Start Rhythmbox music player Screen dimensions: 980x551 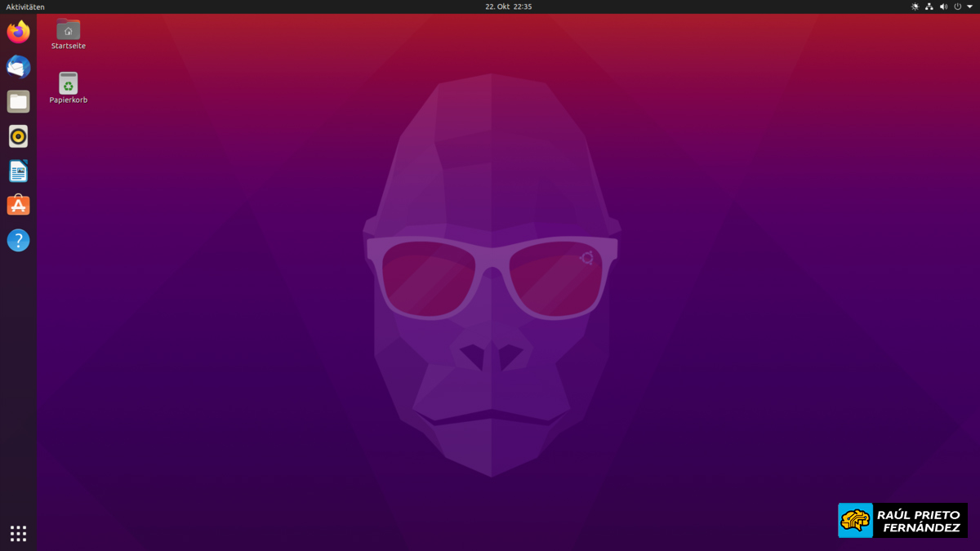click(x=18, y=136)
